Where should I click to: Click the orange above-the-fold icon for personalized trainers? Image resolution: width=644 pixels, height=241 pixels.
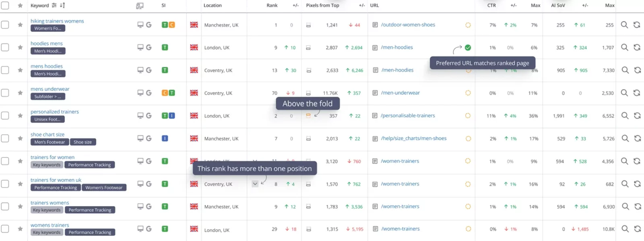point(308,116)
